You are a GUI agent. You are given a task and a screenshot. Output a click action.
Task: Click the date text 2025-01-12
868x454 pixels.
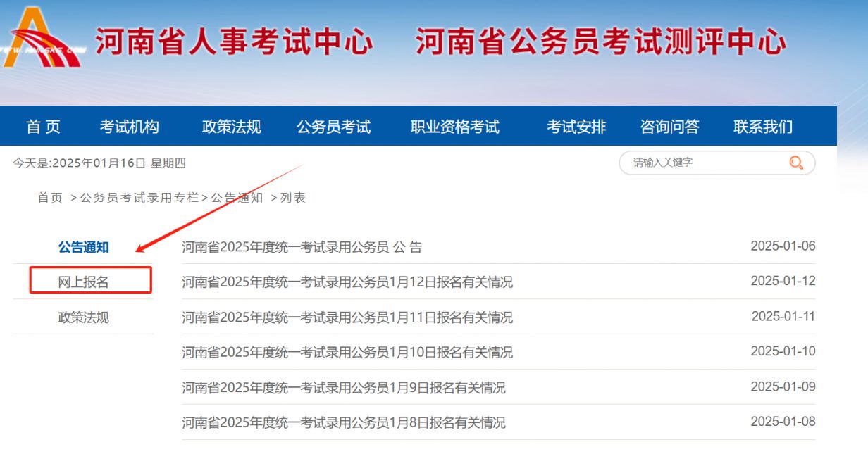point(783,281)
